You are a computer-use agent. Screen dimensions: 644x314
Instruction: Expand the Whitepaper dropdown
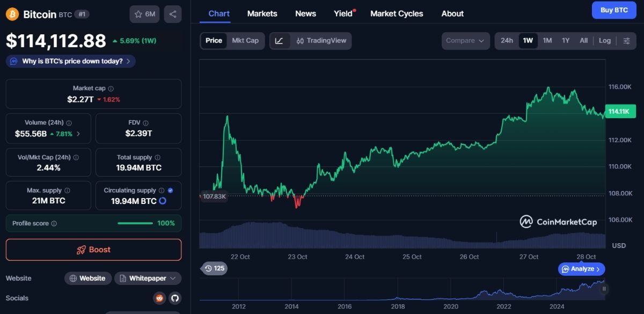pos(148,279)
